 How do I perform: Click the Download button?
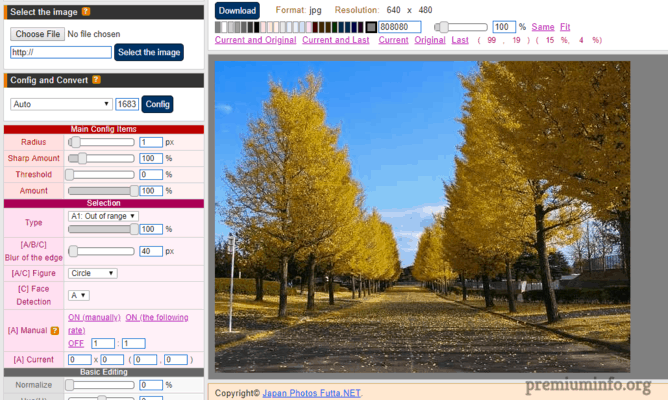click(237, 11)
